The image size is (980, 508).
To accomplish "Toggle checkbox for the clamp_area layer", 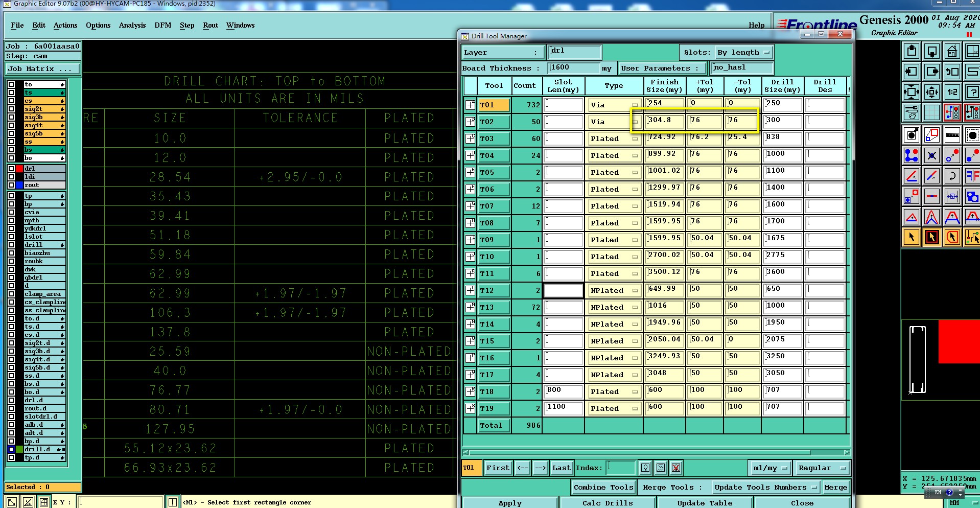I will point(11,294).
